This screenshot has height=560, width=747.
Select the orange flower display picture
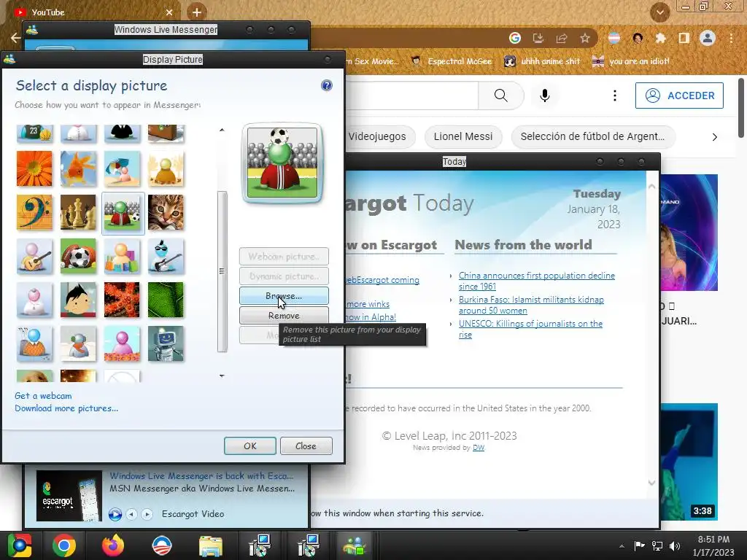click(x=34, y=168)
